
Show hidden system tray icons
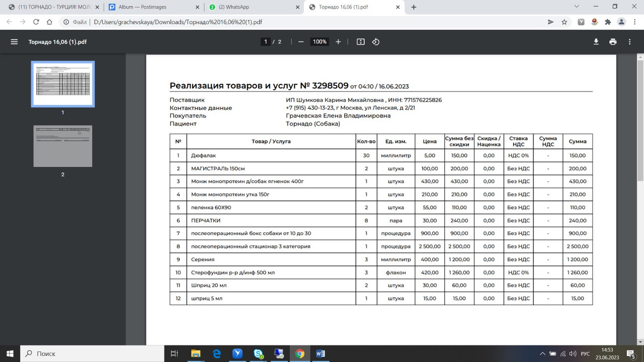click(543, 354)
